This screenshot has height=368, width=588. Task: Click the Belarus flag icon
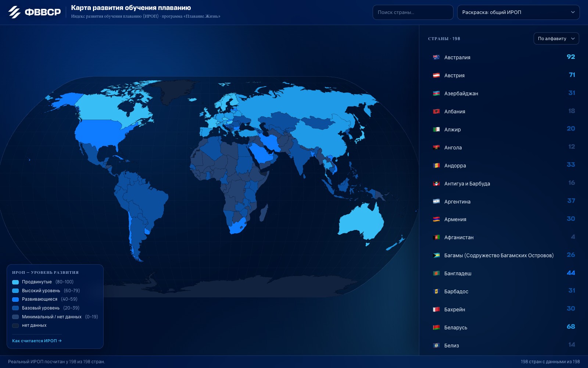(436, 327)
